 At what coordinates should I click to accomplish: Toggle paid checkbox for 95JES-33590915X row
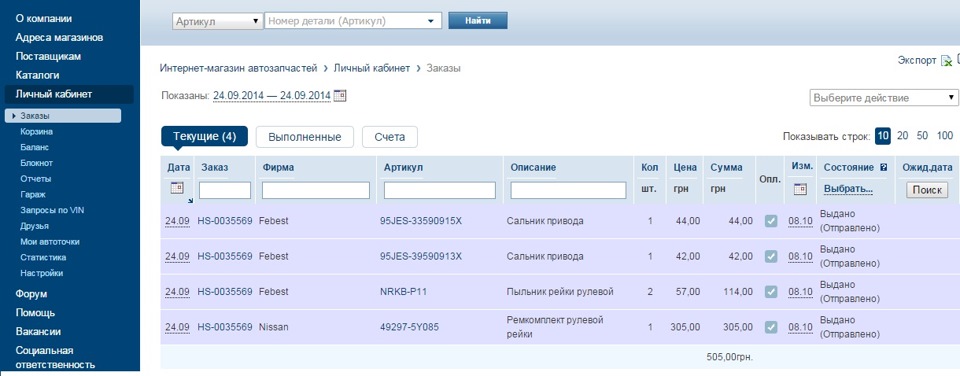point(771,221)
